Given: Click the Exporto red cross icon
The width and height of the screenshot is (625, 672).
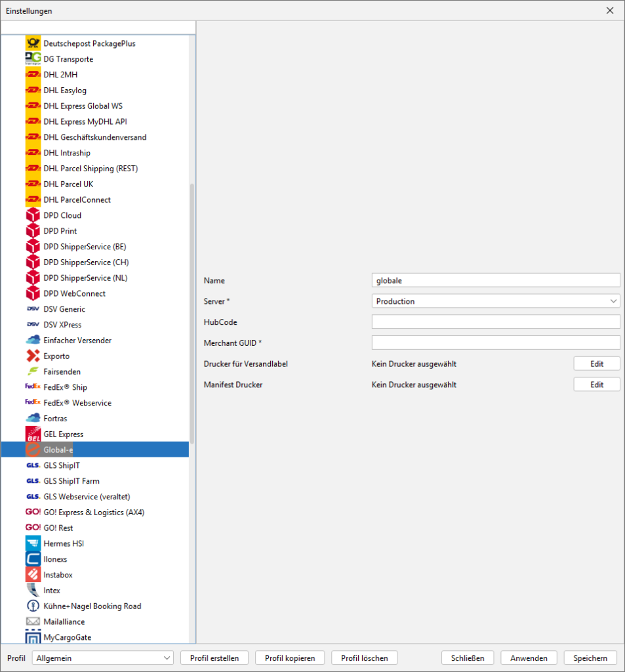Looking at the screenshot, I should coord(33,356).
